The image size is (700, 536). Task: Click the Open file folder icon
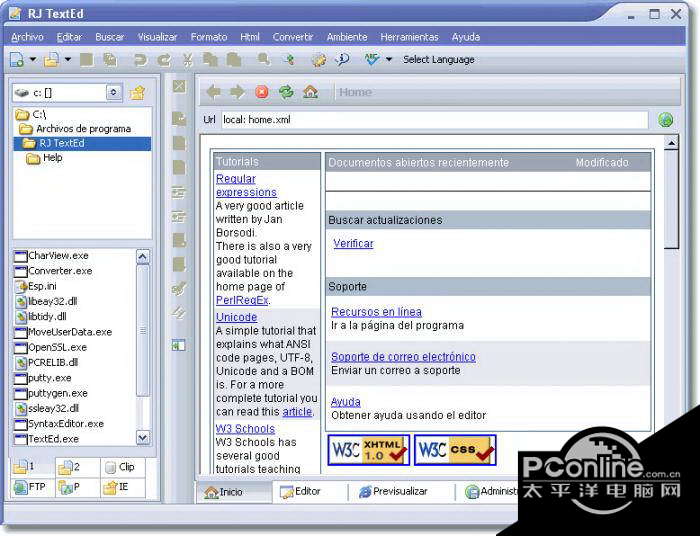click(x=51, y=60)
